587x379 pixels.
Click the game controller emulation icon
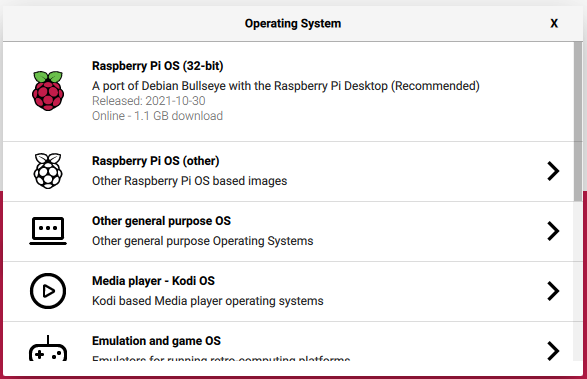(x=48, y=348)
